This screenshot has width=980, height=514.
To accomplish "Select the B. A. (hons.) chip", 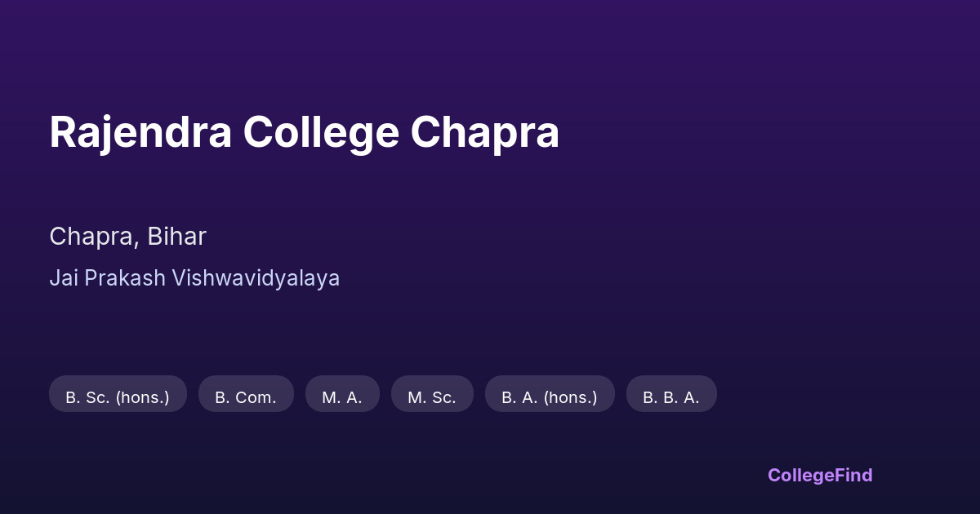I will point(550,394).
